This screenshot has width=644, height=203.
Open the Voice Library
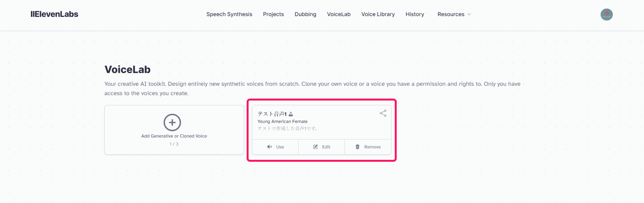click(x=378, y=14)
